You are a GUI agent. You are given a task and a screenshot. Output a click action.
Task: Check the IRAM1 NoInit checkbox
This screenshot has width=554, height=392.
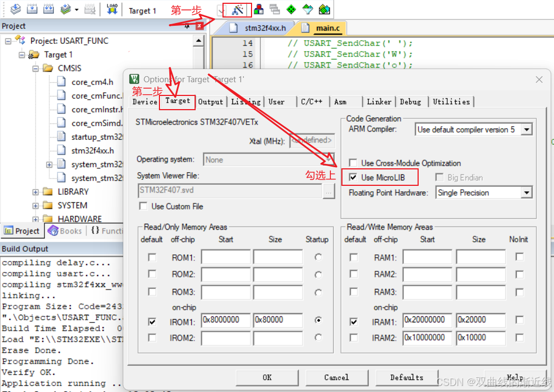click(x=519, y=320)
